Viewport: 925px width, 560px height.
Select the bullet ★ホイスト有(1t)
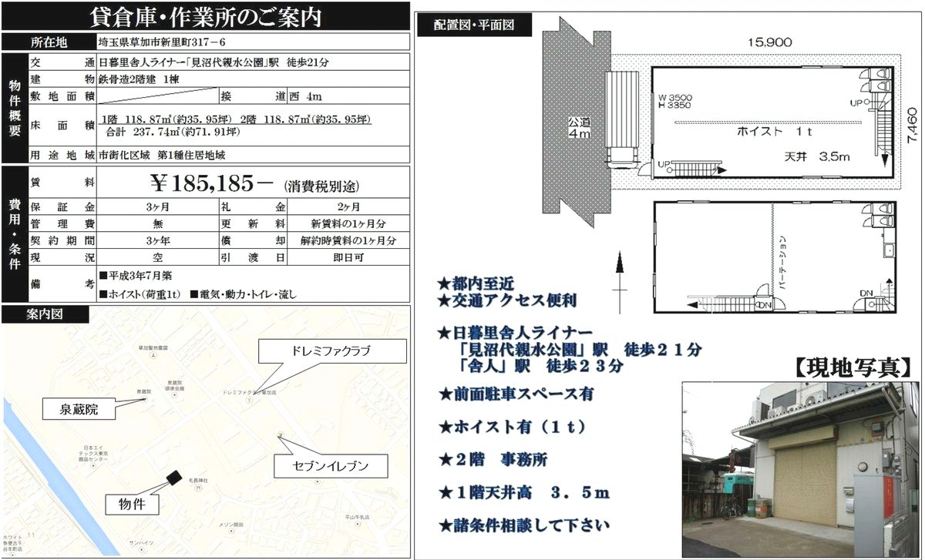coord(513,426)
